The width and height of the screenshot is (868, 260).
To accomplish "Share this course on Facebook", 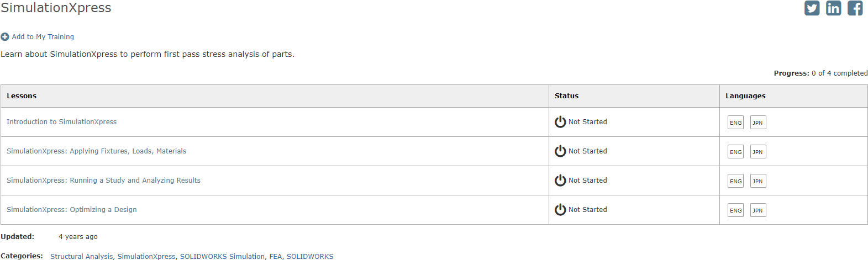I will [x=855, y=8].
